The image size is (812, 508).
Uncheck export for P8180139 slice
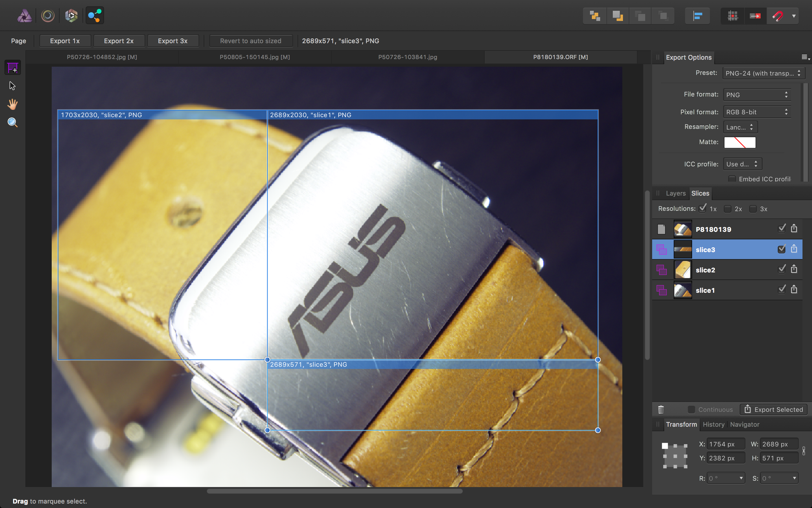pyautogui.click(x=782, y=229)
